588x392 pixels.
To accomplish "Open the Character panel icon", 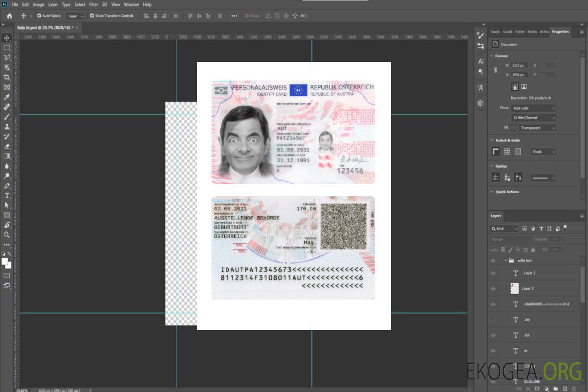I will pos(481,61).
